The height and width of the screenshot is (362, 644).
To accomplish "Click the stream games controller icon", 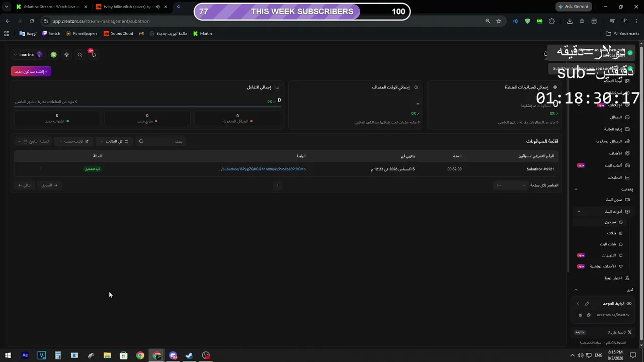I will click(x=627, y=165).
